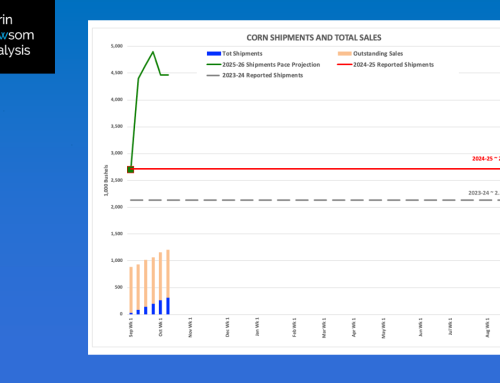Viewport: 500px width, 383px height.
Task: Click the Oct Wk 1 x-axis label
Action: [161, 327]
